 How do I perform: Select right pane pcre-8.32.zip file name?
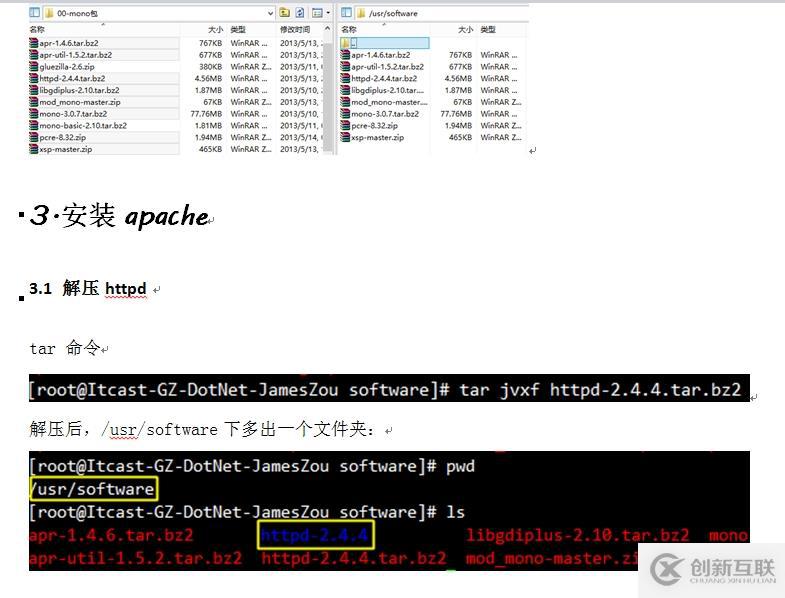pos(374,125)
